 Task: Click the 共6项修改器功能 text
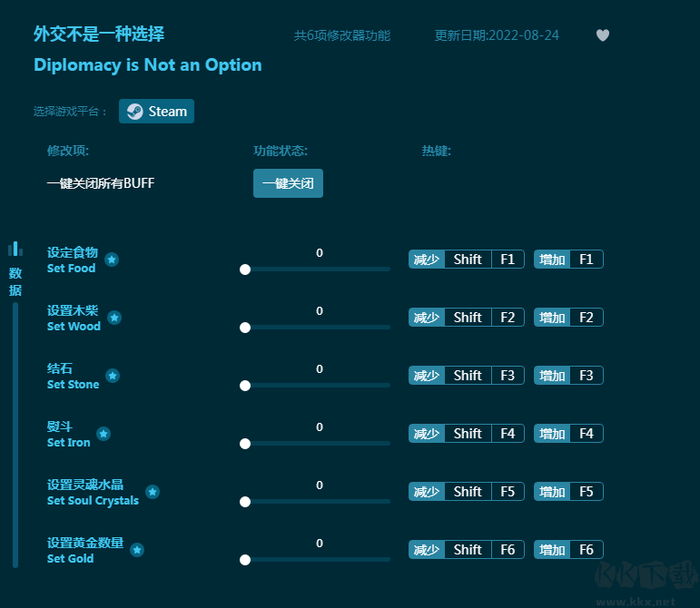[342, 35]
